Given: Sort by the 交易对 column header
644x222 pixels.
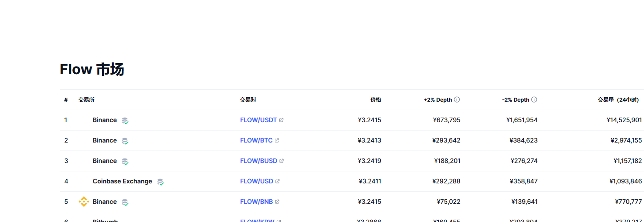Looking at the screenshot, I should pos(248,100).
